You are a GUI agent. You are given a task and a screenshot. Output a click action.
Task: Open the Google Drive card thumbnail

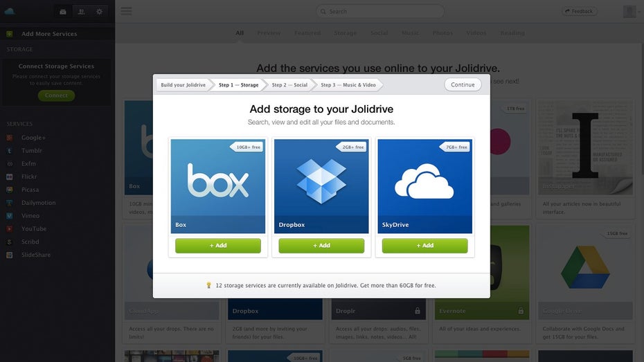585,273
